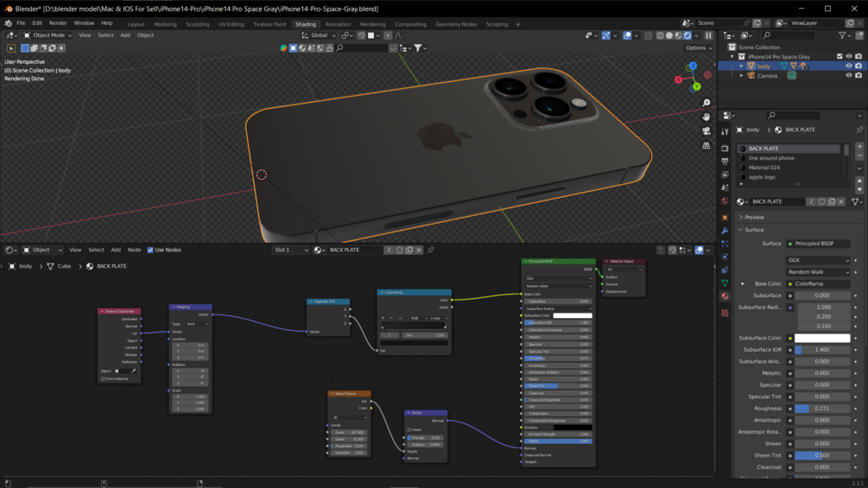Open the Material properties tab
The height and width of the screenshot is (488, 868).
(x=725, y=296)
